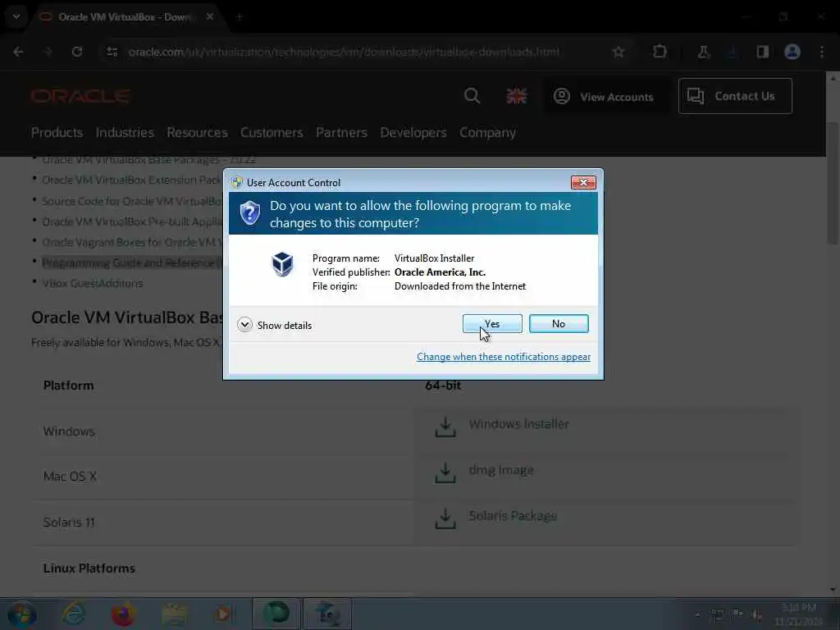Click the UAC shield question icon
The width and height of the screenshot is (840, 630).
[x=249, y=213]
